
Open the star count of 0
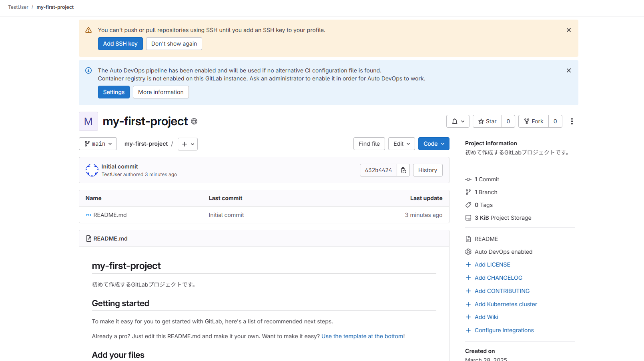508,121
